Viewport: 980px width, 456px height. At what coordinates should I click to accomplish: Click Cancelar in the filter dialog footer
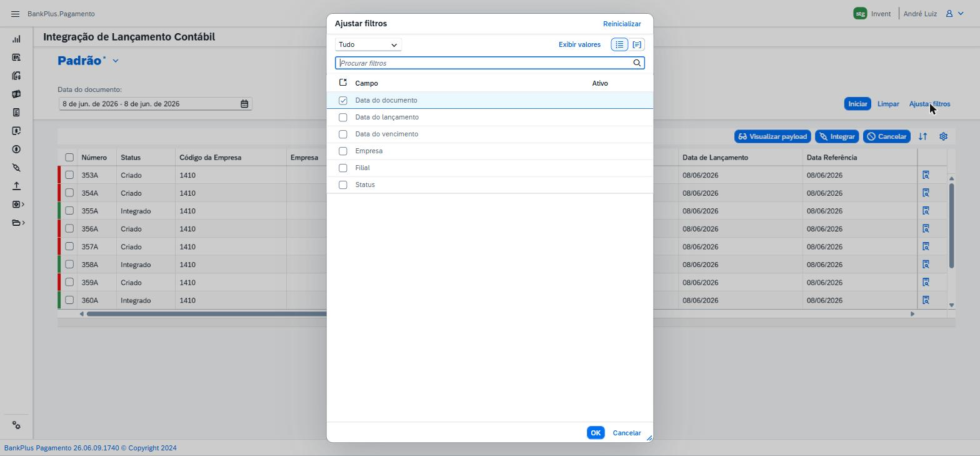point(627,433)
